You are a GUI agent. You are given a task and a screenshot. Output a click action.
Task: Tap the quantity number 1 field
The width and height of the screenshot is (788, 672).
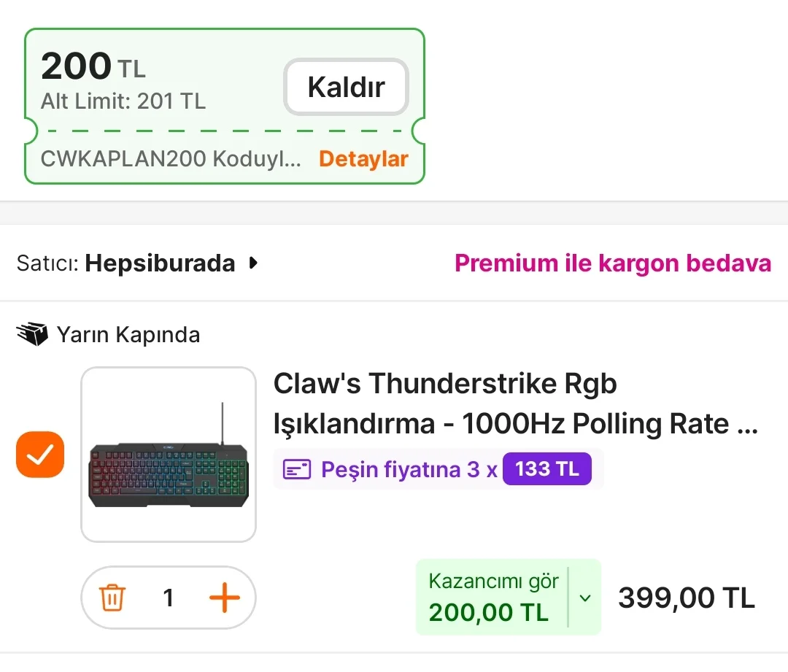pyautogui.click(x=169, y=598)
